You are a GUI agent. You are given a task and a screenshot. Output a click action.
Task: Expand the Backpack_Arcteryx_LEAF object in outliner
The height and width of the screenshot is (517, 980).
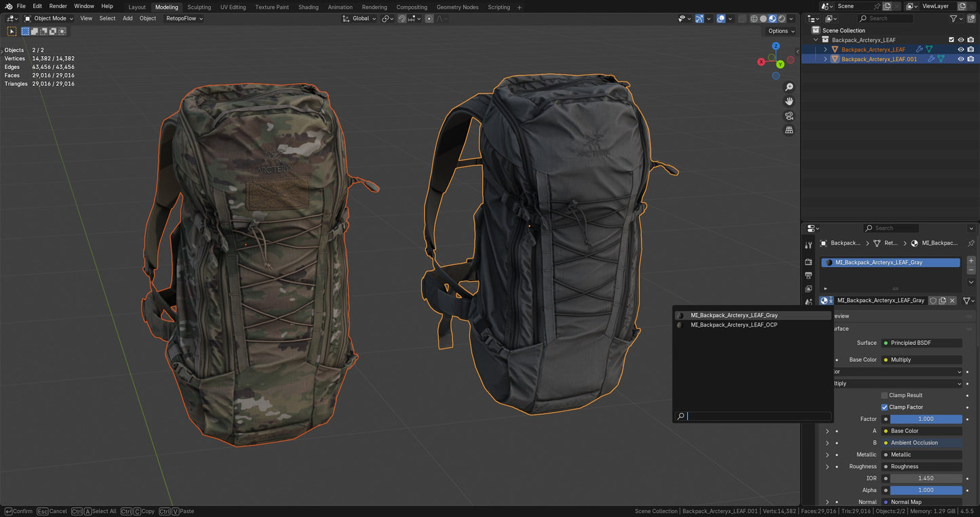click(x=825, y=49)
